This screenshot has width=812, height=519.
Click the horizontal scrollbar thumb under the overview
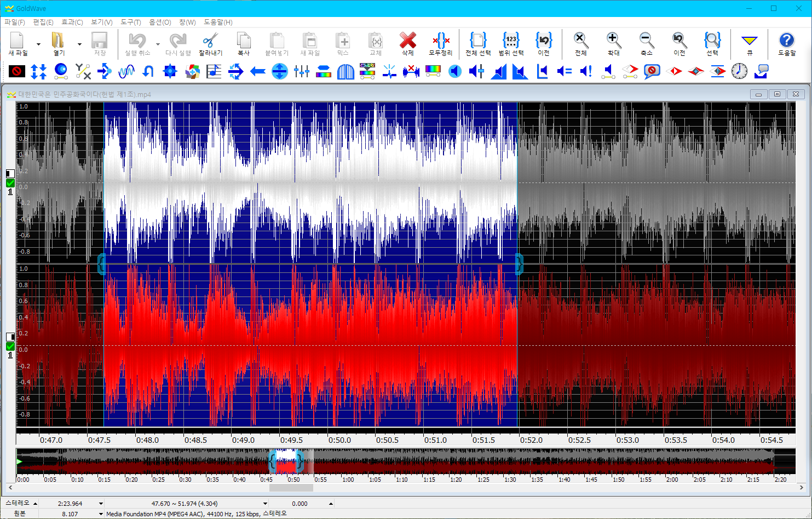pos(291,487)
